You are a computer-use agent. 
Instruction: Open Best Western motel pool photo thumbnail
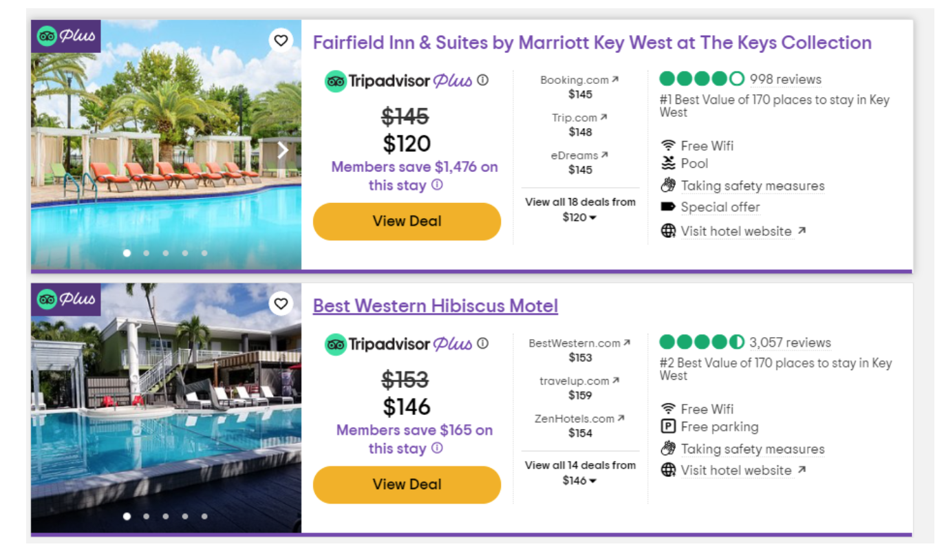tap(166, 408)
